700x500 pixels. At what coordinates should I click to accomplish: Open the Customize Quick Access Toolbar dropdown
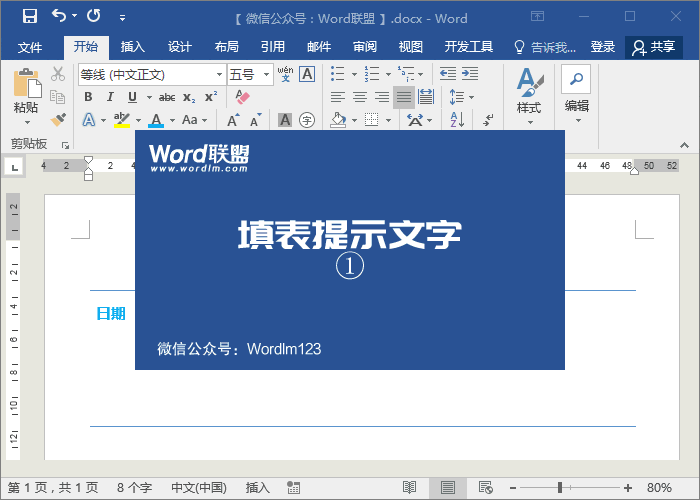click(122, 18)
